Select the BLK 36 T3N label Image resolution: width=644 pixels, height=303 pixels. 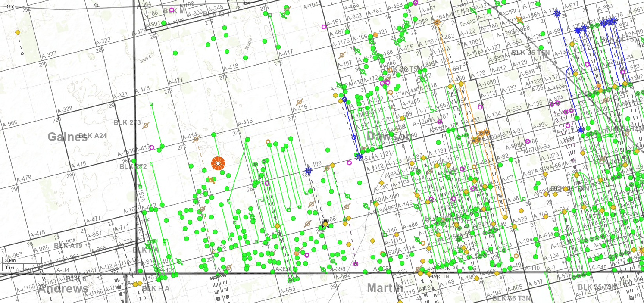tap(512, 298)
